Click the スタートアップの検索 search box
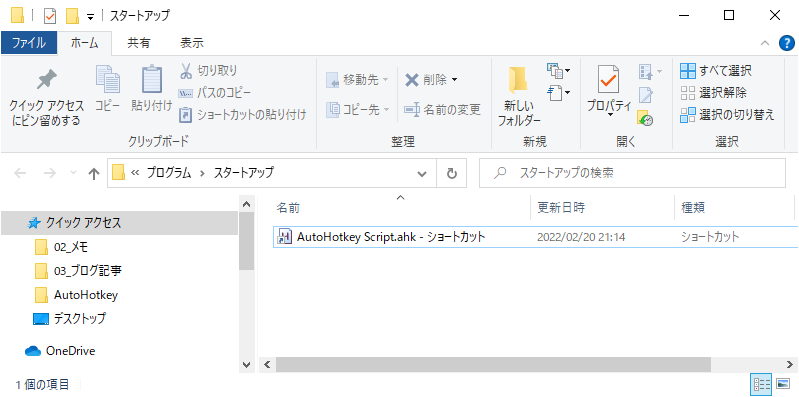The image size is (799, 397). point(632,173)
